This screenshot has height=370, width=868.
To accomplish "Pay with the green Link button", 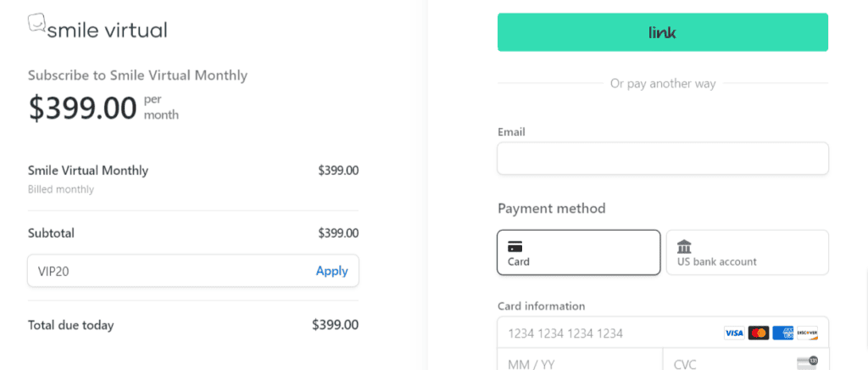I will (x=663, y=32).
